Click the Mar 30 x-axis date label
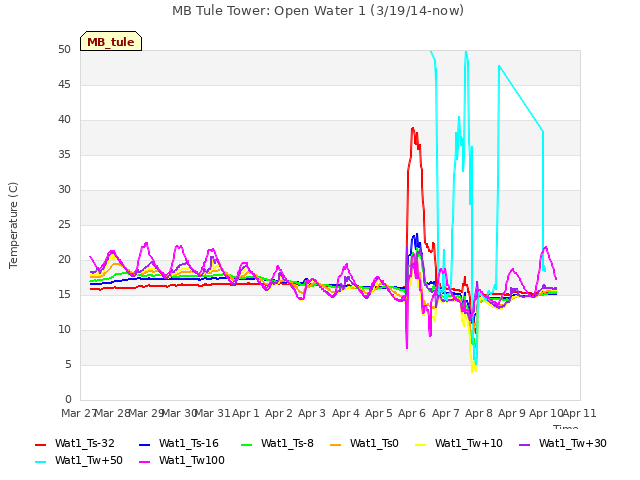 click(179, 413)
